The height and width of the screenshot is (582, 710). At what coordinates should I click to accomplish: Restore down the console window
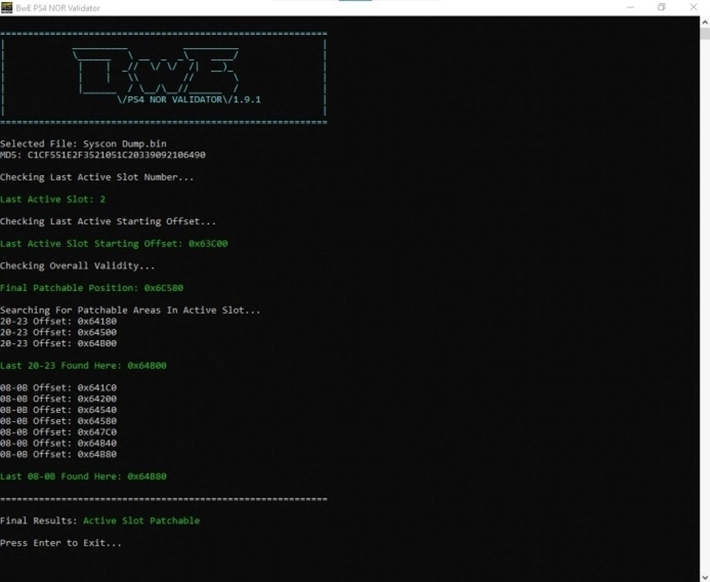point(662,7)
